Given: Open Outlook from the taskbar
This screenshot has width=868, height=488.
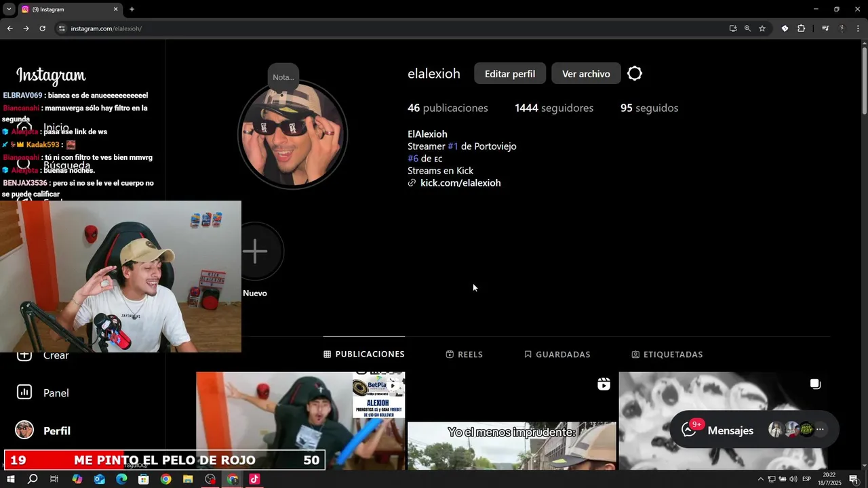Looking at the screenshot, I should click(100, 479).
